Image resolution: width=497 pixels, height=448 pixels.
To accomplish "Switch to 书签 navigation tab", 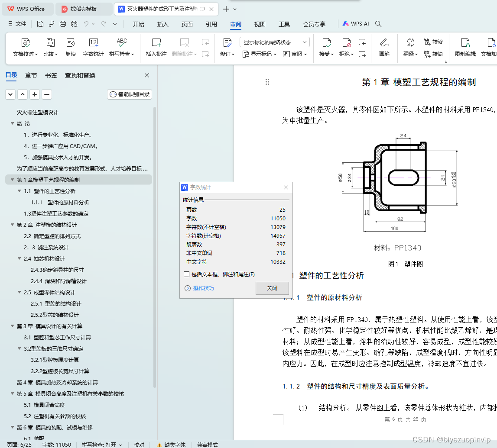I will click(51, 75).
